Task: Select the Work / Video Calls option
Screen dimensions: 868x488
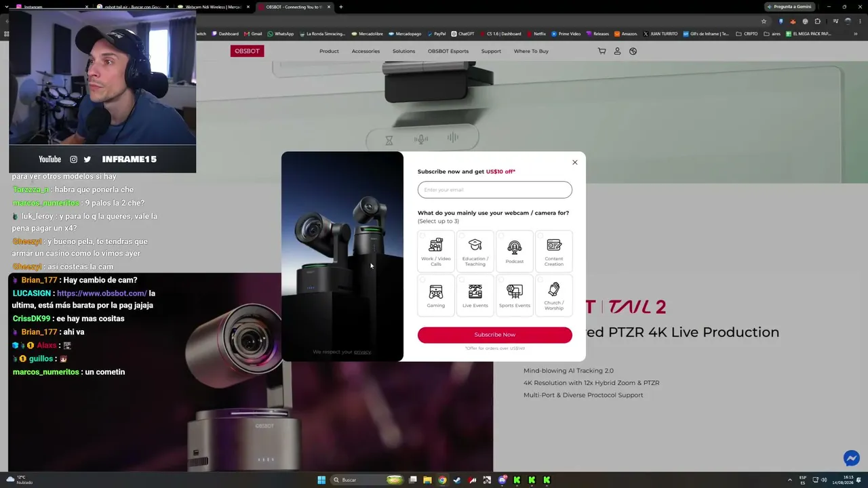Action: pos(436,251)
